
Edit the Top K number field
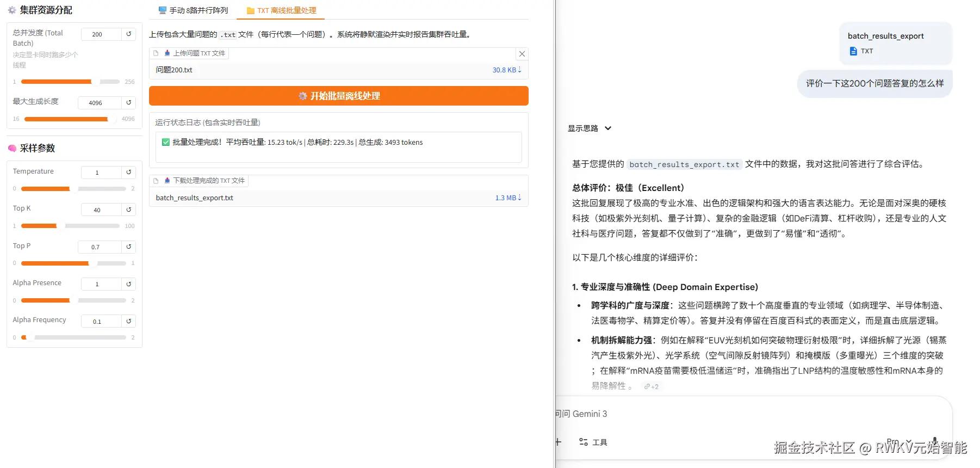101,210
